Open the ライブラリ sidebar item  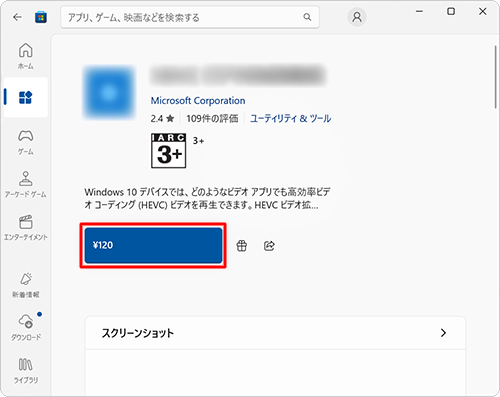(x=26, y=371)
